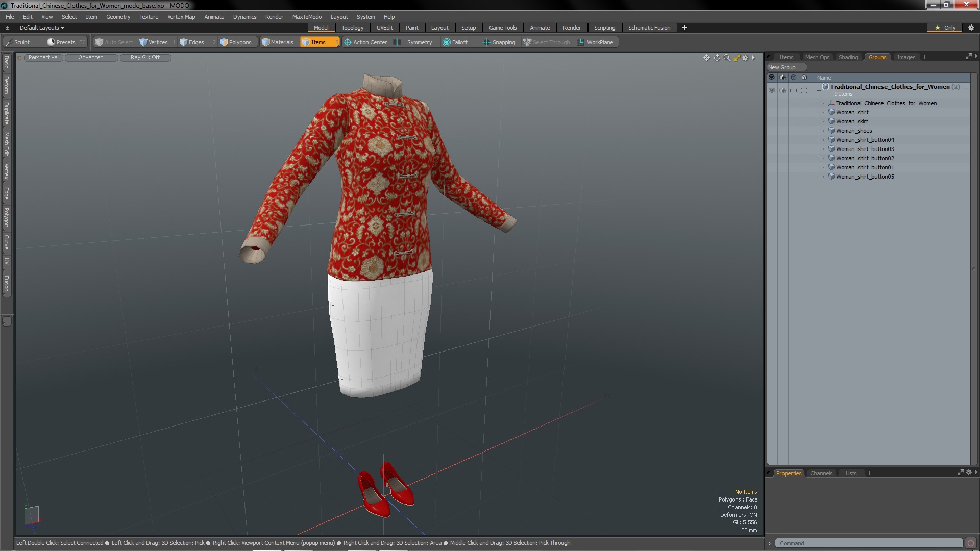This screenshot has height=551, width=980.
Task: Click the viewport zoom magnifier icon
Action: [x=727, y=58]
